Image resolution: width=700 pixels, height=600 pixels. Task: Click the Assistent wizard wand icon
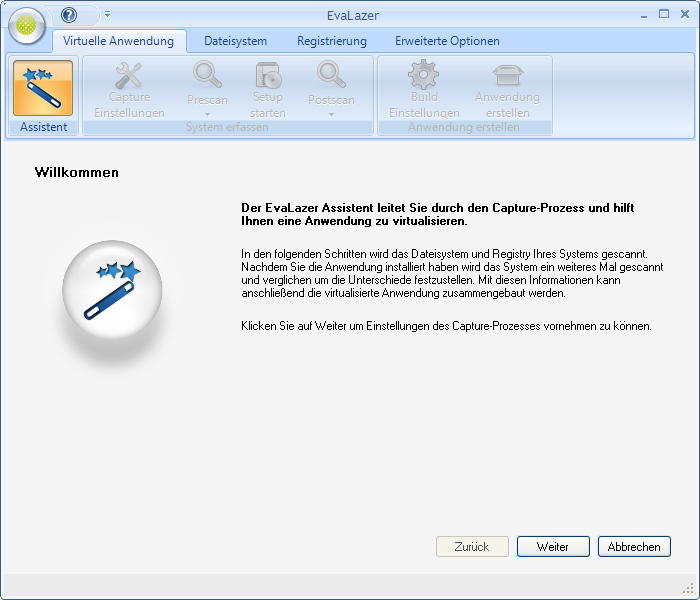43,88
